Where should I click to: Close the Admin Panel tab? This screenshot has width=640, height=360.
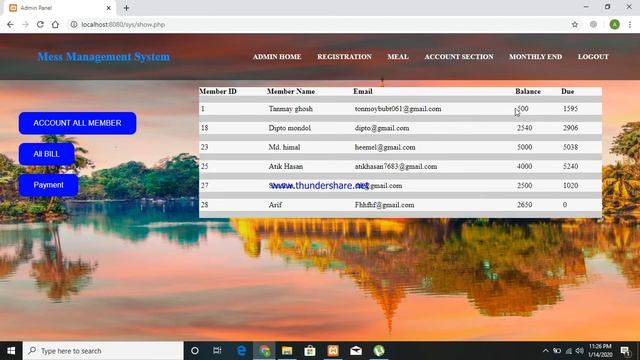coord(109,8)
